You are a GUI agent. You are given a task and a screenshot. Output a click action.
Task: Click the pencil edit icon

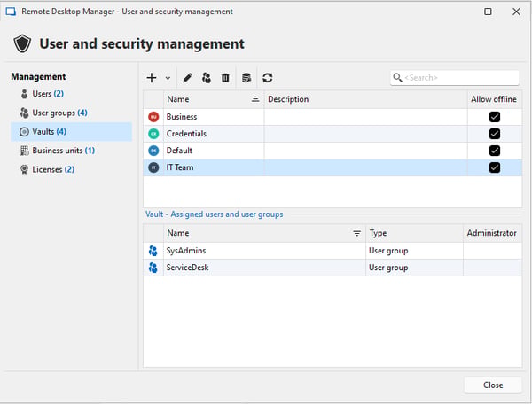point(187,78)
